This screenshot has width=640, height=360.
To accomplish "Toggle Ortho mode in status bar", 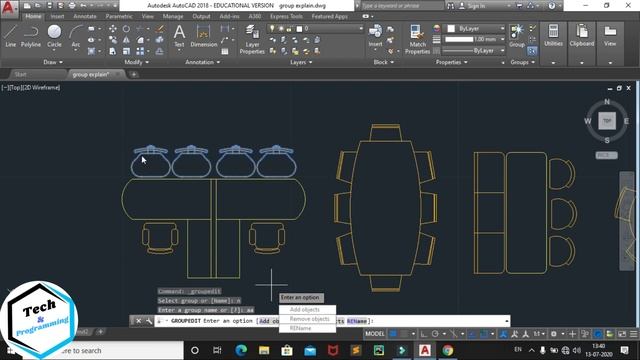I will coord(424,334).
